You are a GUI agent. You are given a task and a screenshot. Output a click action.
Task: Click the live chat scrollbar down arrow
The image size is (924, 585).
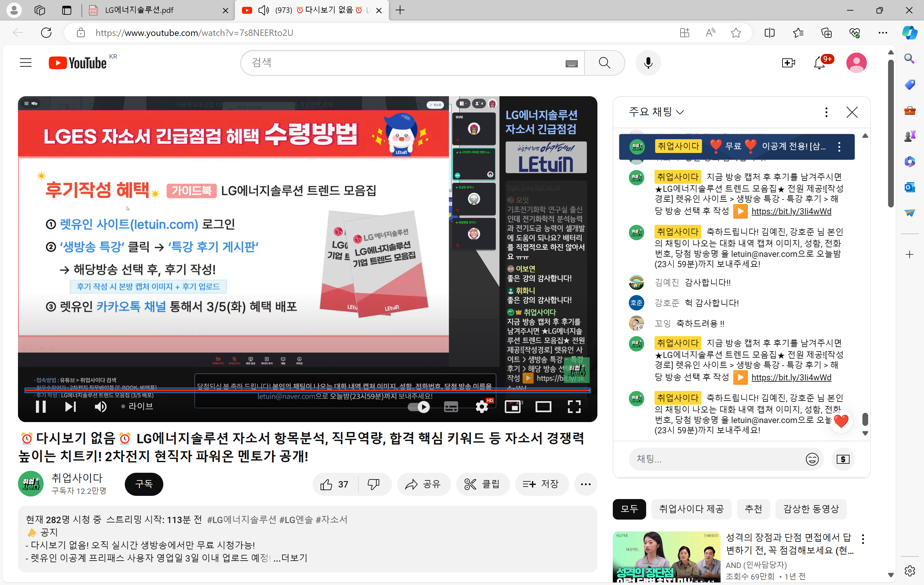pos(865,434)
